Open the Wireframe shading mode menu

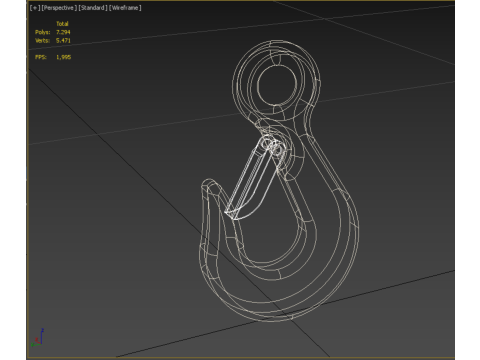point(125,8)
